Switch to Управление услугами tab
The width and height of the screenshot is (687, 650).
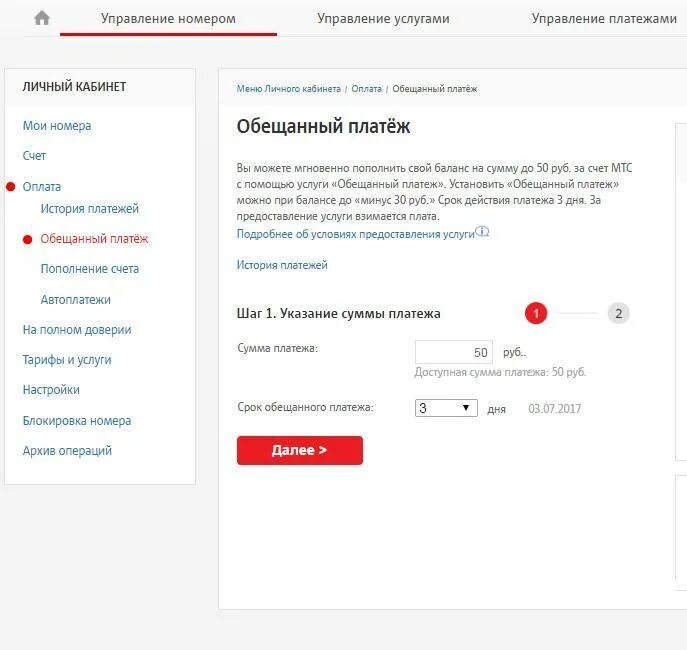coord(383,19)
